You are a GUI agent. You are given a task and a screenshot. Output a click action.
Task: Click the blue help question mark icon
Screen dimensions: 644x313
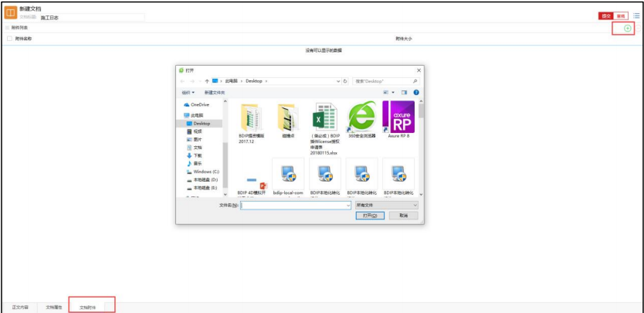pos(416,93)
